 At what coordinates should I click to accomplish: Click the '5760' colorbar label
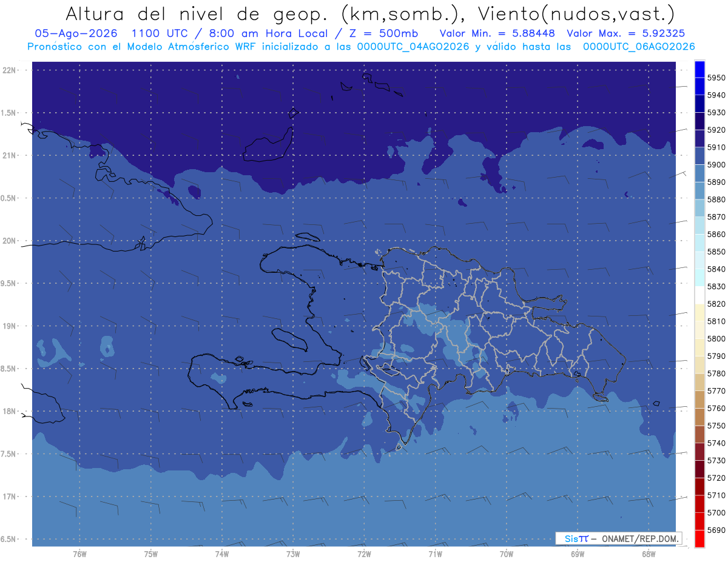point(716,409)
